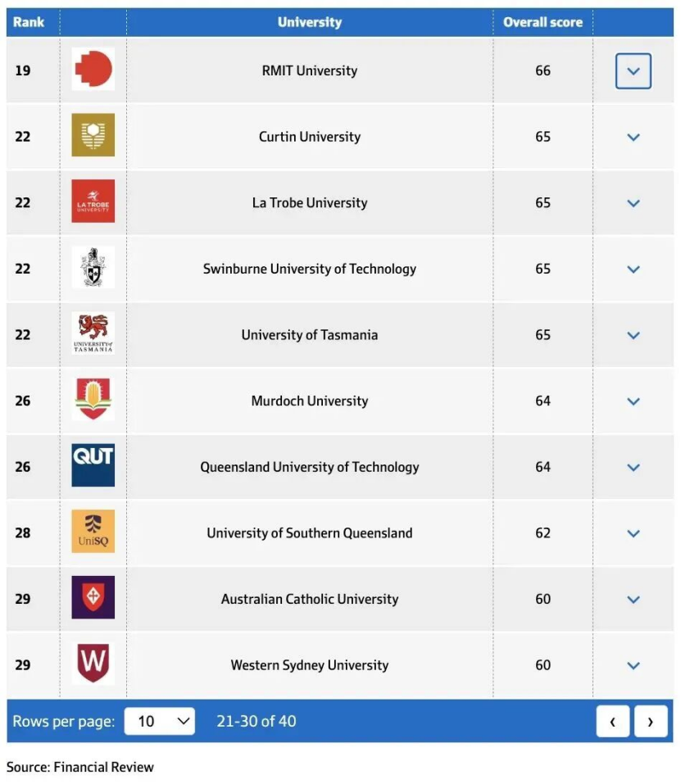Image resolution: width=681 pixels, height=784 pixels.
Task: Click the UniSQ logo
Action: (93, 532)
